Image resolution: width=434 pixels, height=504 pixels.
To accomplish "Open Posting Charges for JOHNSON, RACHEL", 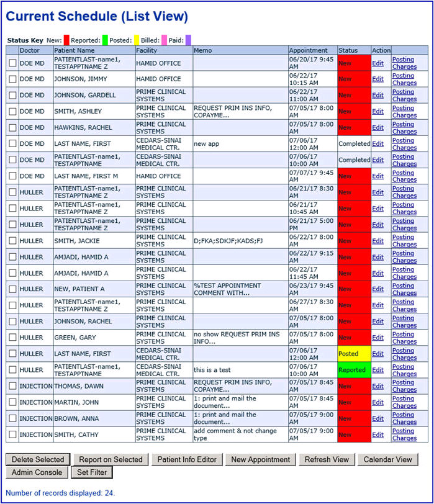I will [404, 322].
